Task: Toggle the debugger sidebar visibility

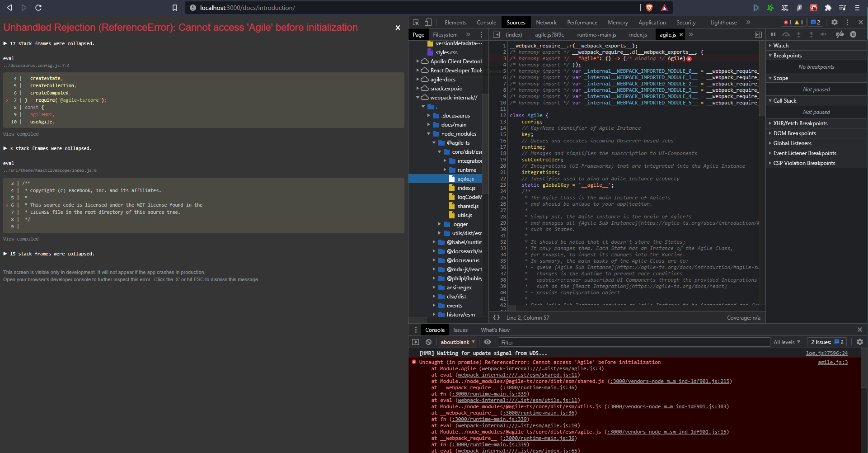Action: coord(758,34)
